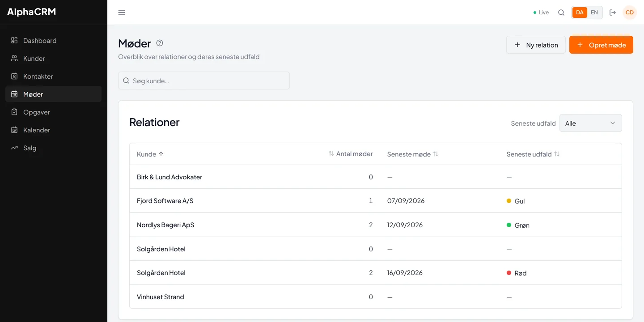Switch language to EN
Viewport: 644px width, 322px height.
pos(594,13)
